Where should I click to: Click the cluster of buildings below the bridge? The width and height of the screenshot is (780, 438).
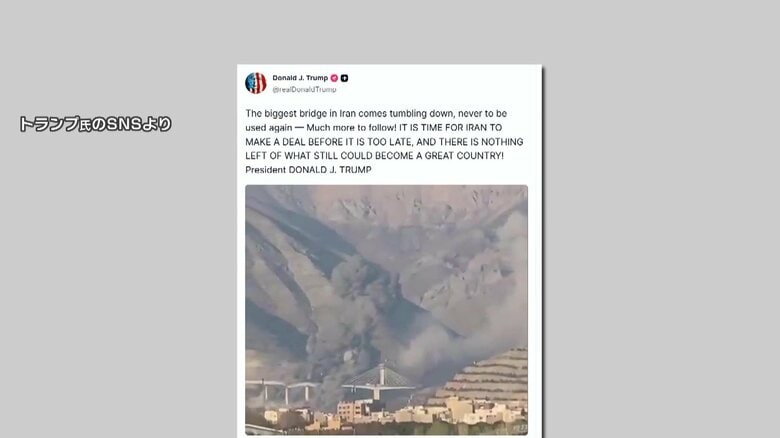pyautogui.click(x=388, y=413)
